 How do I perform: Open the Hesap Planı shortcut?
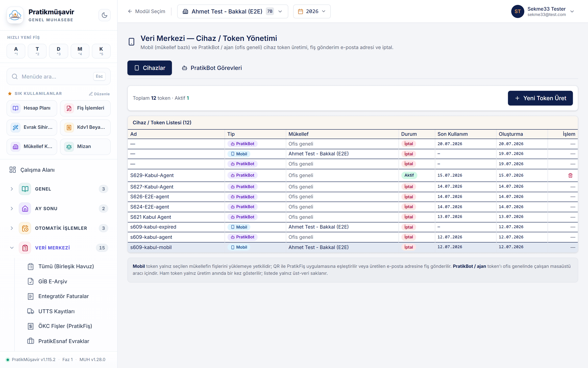(x=32, y=108)
